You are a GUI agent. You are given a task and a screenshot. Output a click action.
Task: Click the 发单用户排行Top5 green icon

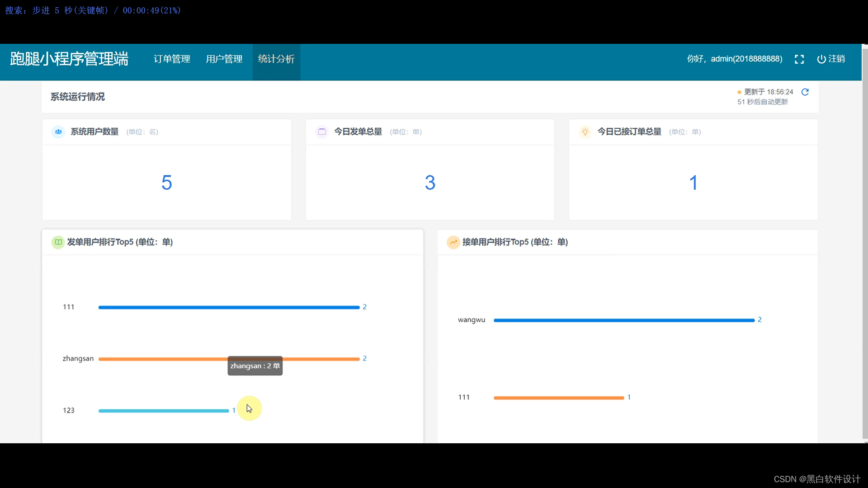(58, 242)
